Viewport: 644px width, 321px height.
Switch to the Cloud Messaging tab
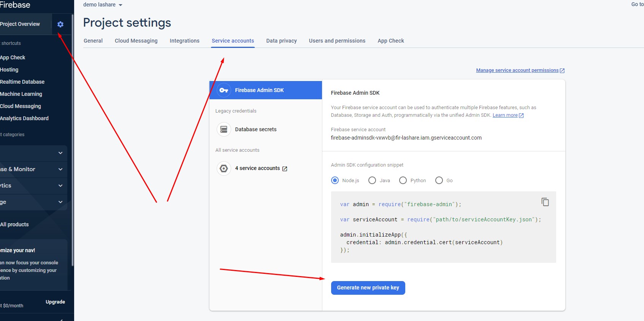(x=136, y=41)
